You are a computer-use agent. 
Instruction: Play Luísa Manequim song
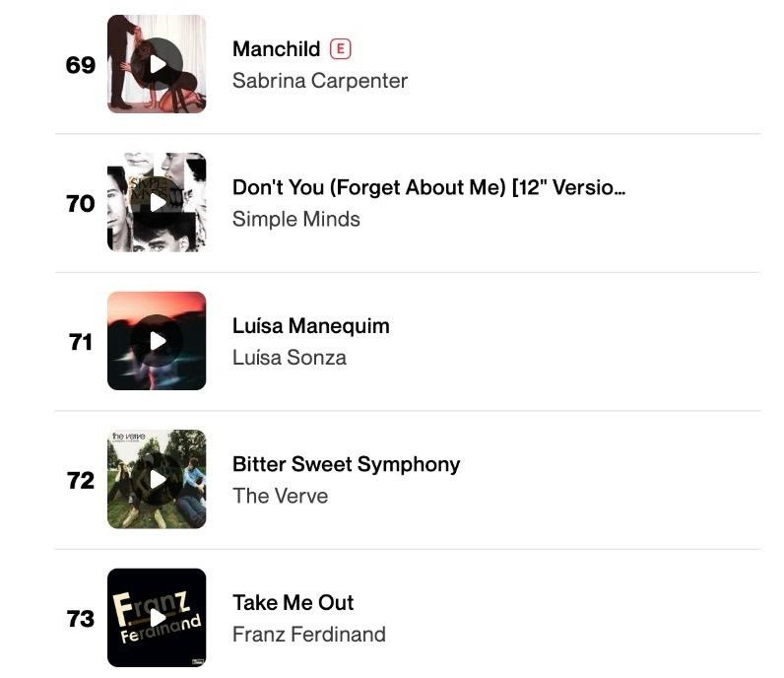click(158, 341)
